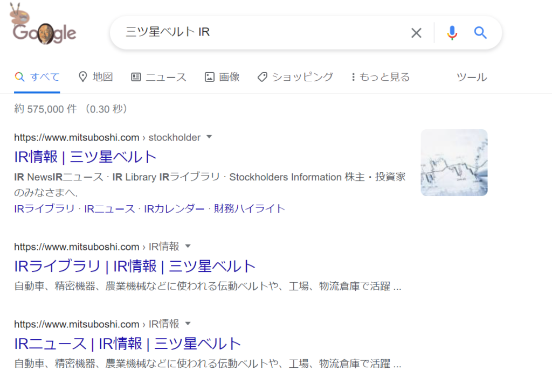Open もっと見る more options menu

(x=381, y=77)
